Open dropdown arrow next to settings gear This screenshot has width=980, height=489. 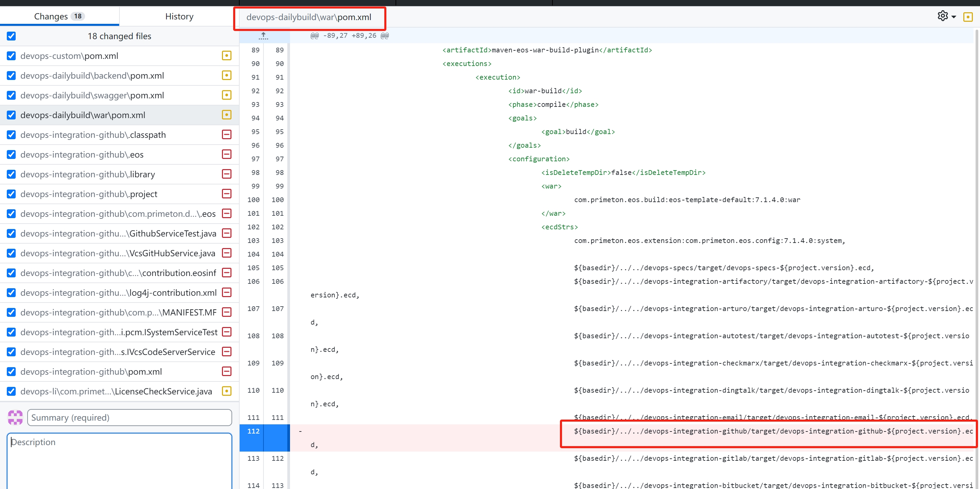[954, 17]
